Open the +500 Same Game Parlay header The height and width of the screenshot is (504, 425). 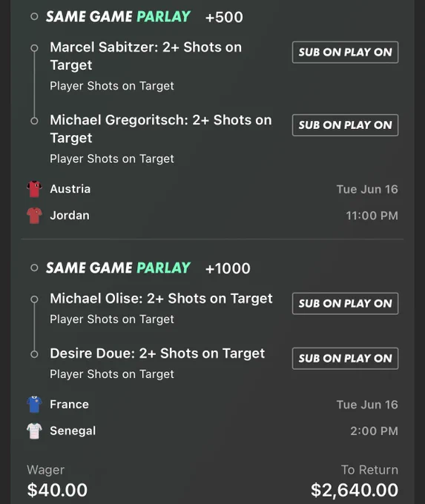tap(145, 17)
